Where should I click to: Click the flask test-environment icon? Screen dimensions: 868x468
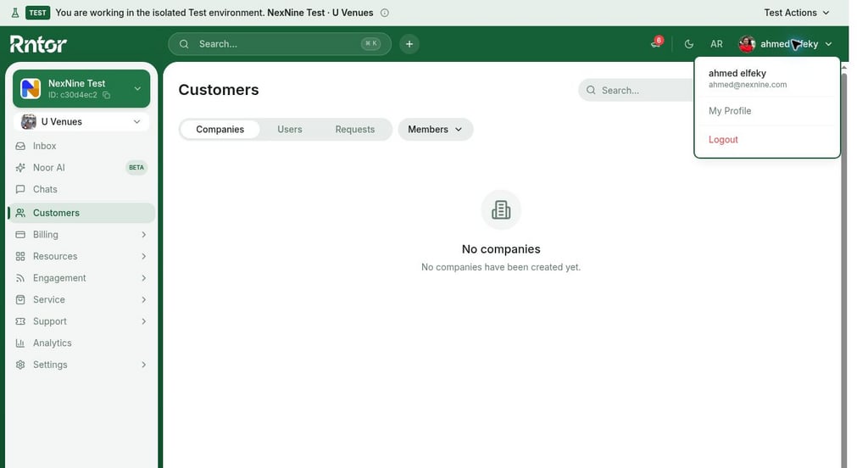click(15, 13)
